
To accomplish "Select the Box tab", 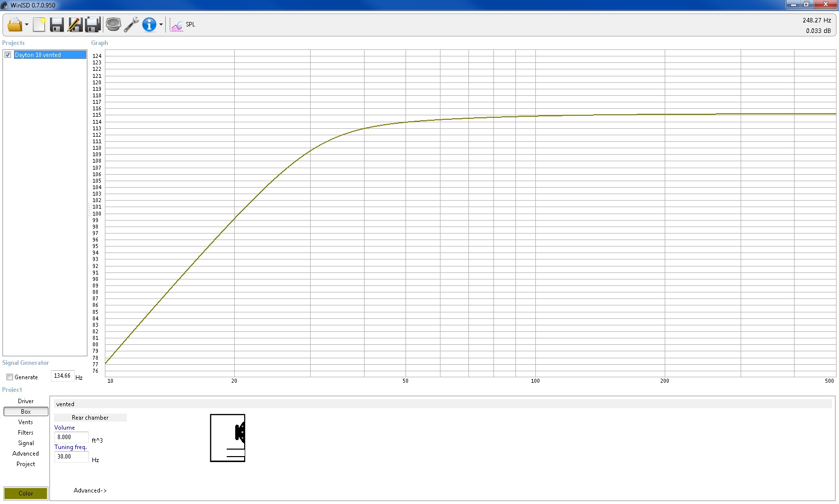I will click(x=26, y=412).
